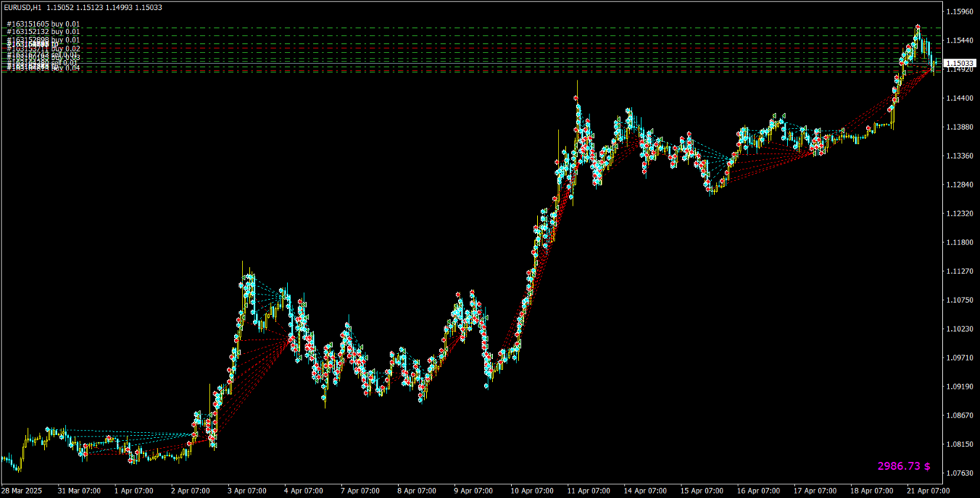Click the 10 Apr 07:00 time label
Viewport: 980px width, 498px height.
(x=533, y=491)
